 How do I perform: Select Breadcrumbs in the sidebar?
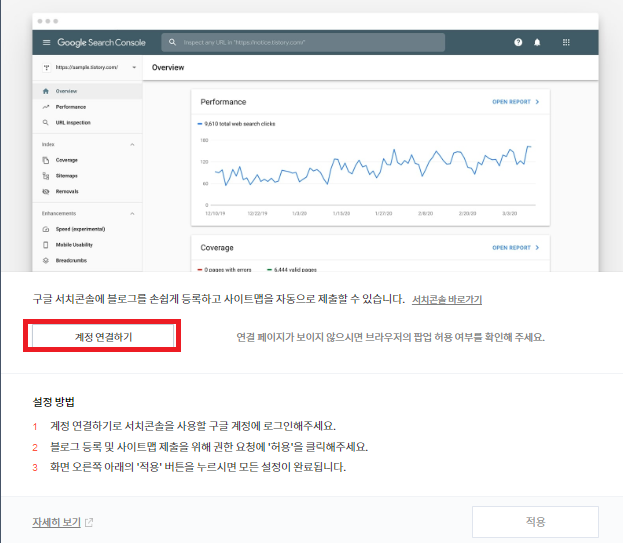[x=87, y=261]
